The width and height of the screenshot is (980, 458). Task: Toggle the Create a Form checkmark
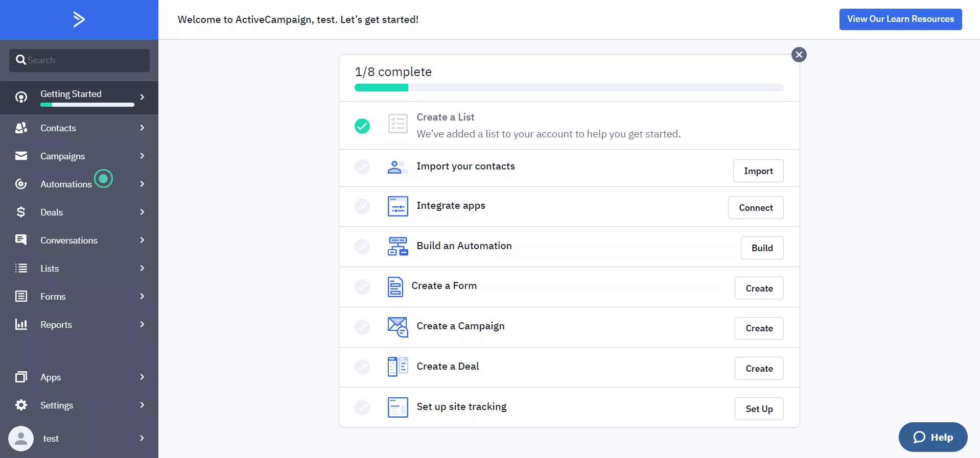point(362,287)
